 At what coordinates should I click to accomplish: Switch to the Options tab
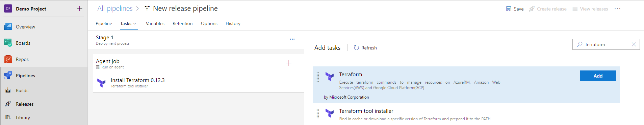tap(209, 23)
